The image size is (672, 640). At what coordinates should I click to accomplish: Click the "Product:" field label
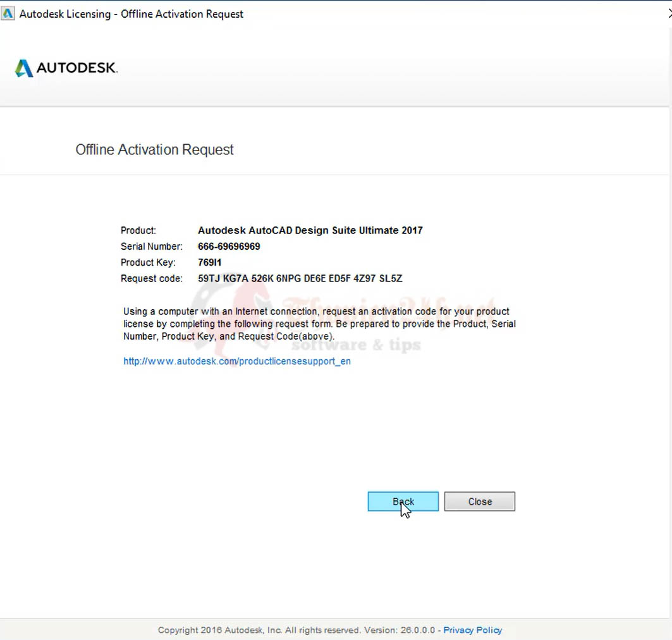pos(138,230)
